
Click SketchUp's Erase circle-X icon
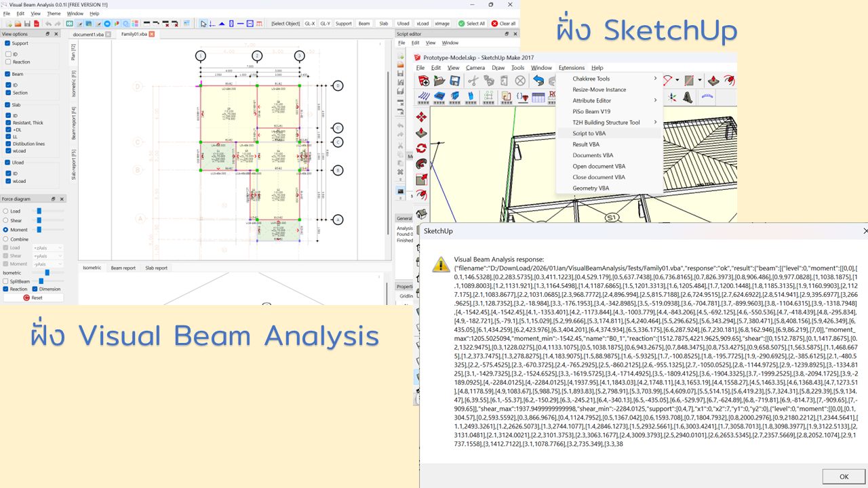click(520, 81)
